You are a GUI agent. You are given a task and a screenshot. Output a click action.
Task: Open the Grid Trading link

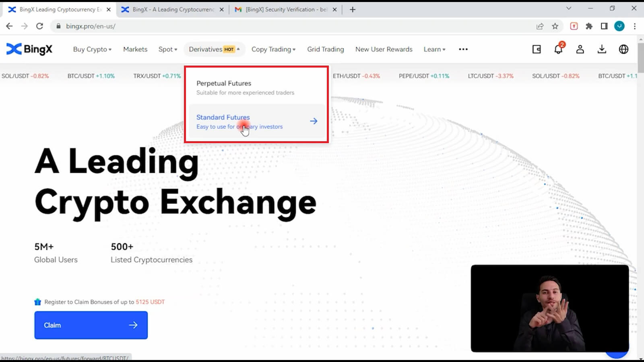point(326,49)
